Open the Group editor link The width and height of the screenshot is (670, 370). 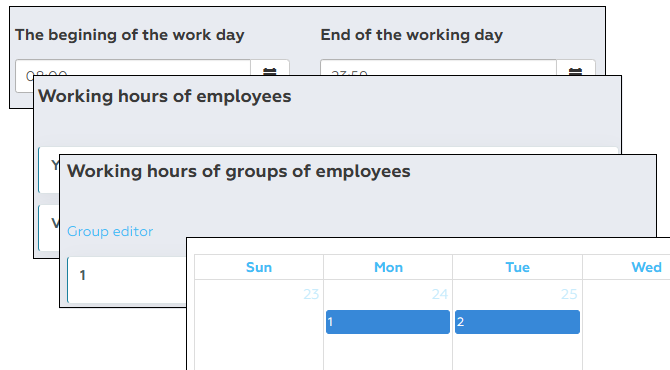click(110, 231)
